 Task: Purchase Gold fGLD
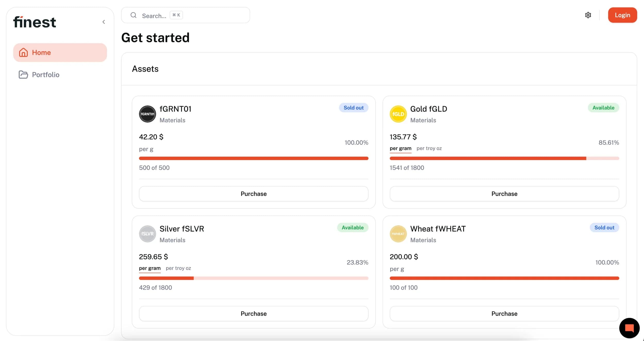(x=504, y=194)
